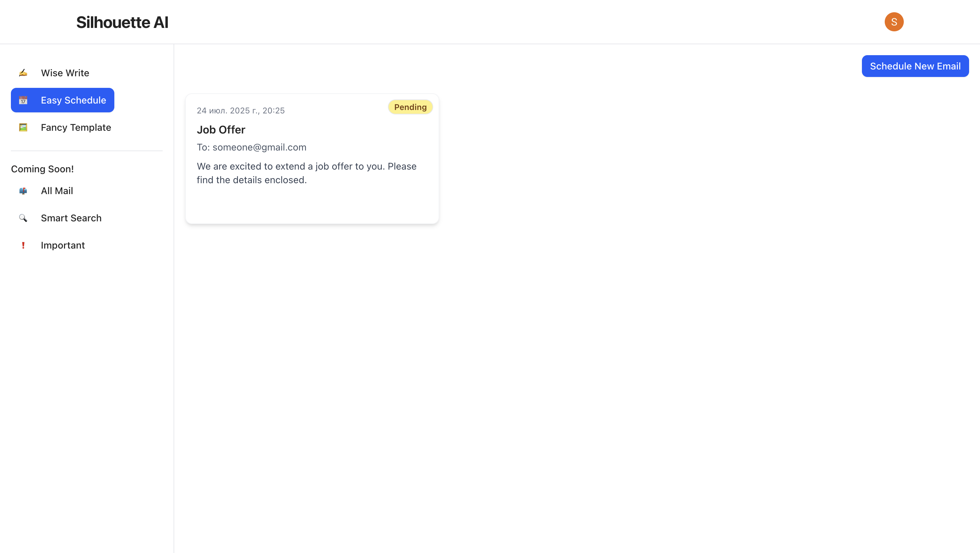
Task: Click the Pending status badge
Action: point(410,107)
